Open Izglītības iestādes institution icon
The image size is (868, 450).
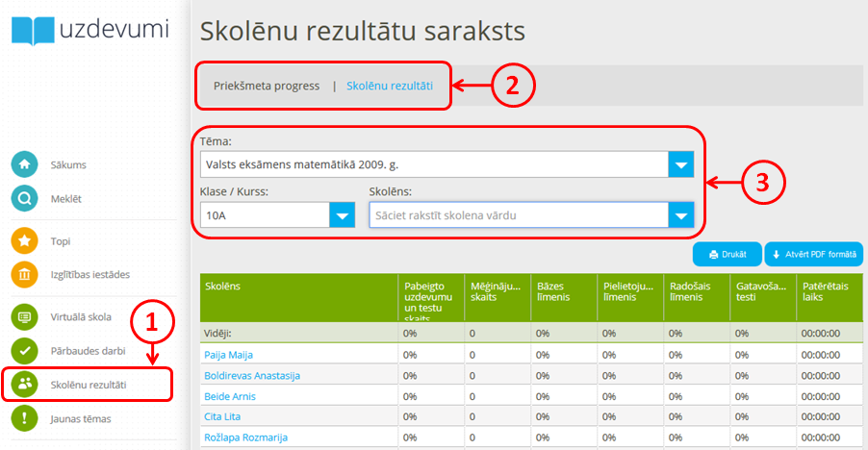tap(24, 274)
